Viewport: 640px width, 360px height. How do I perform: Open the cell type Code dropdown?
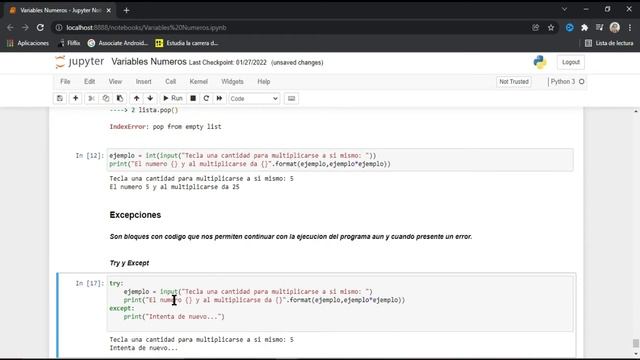tap(254, 99)
